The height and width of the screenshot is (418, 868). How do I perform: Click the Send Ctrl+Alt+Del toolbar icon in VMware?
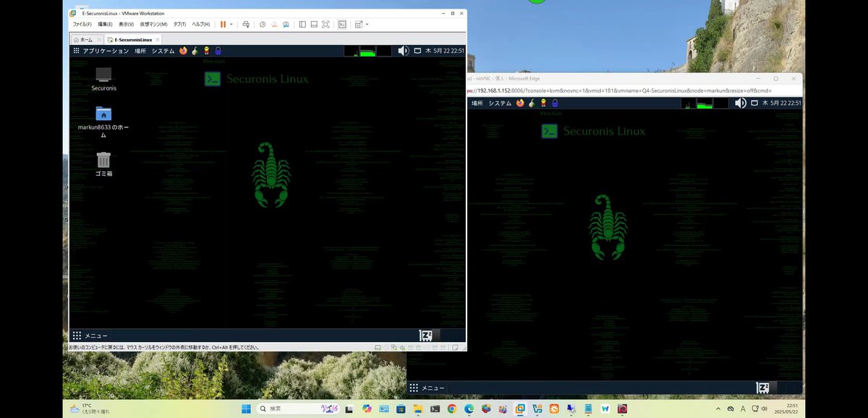pyautogui.click(x=246, y=25)
